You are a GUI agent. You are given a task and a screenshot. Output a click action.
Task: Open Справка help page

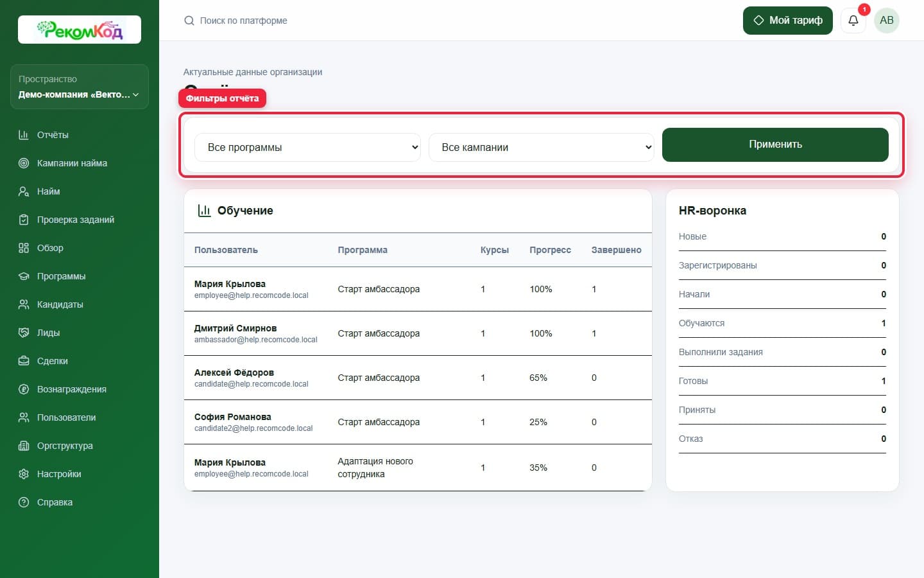(x=80, y=502)
